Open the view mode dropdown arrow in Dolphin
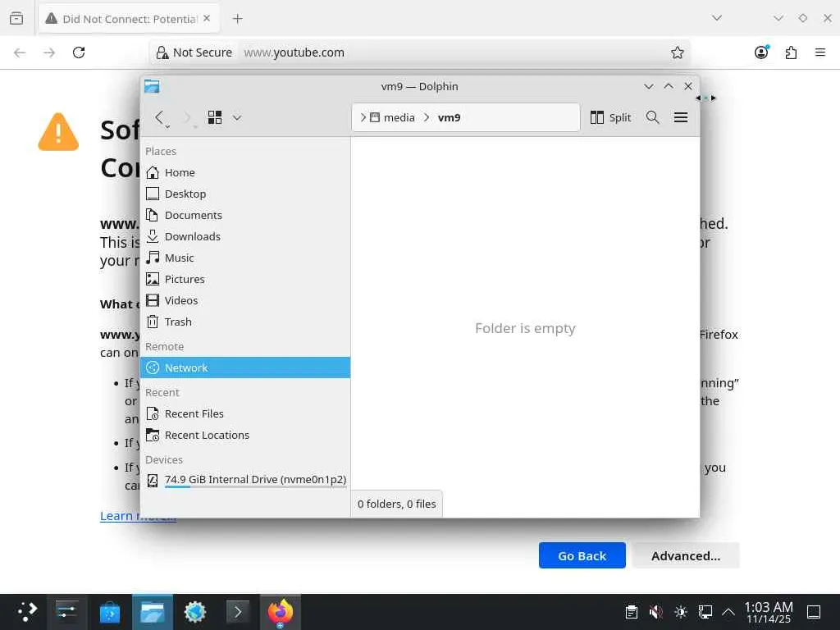840x630 pixels. pos(237,117)
